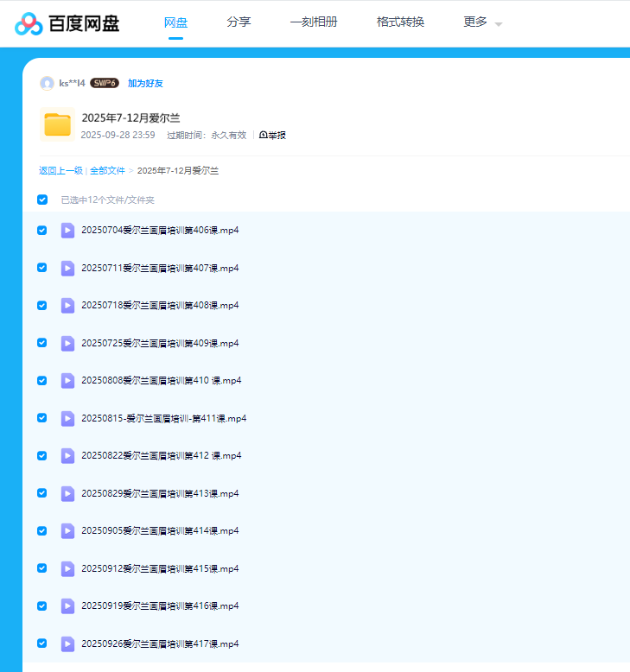Viewport: 630px width, 672px height.
Task: Open the 格式转换 tab
Action: point(401,22)
